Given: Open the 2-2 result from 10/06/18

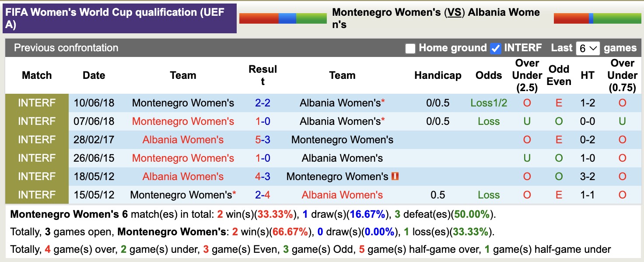Looking at the screenshot, I should (x=262, y=103).
